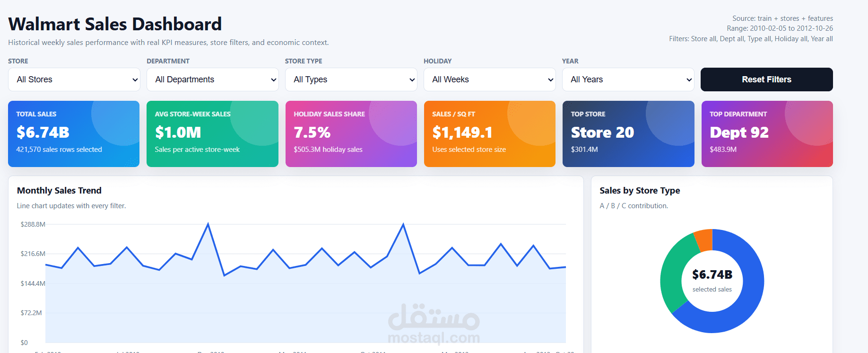
Task: Click the Monthly Sales Trend heading
Action: [x=59, y=191]
